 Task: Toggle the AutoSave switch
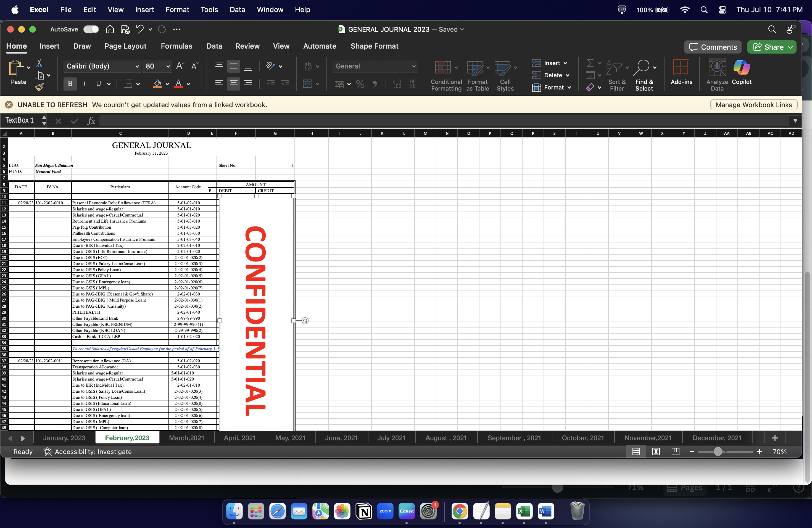91,29
